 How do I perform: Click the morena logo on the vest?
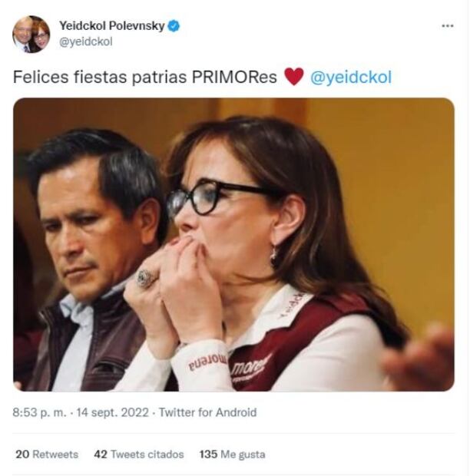click(250, 365)
